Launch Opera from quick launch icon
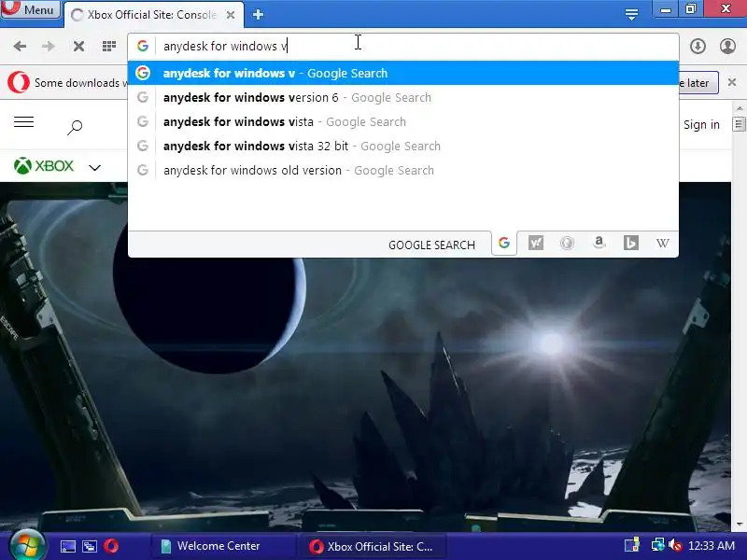Image resolution: width=747 pixels, height=560 pixels. pyautogui.click(x=111, y=546)
